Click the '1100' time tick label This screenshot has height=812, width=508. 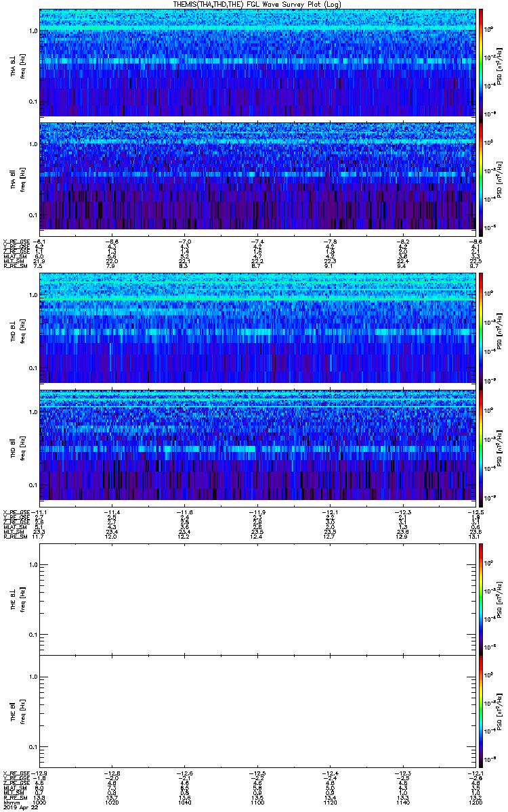(x=257, y=803)
